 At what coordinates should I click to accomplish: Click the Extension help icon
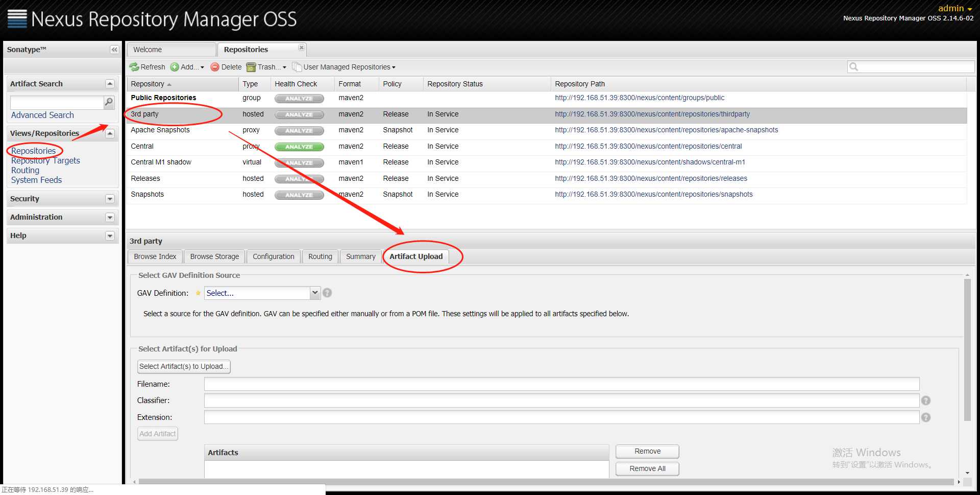[x=926, y=417]
